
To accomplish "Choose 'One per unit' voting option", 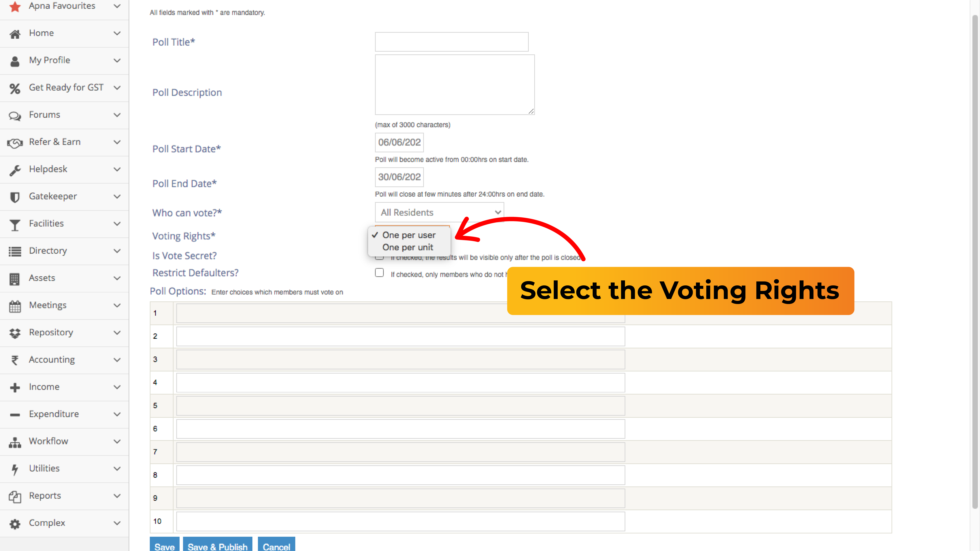I will pyautogui.click(x=408, y=247).
